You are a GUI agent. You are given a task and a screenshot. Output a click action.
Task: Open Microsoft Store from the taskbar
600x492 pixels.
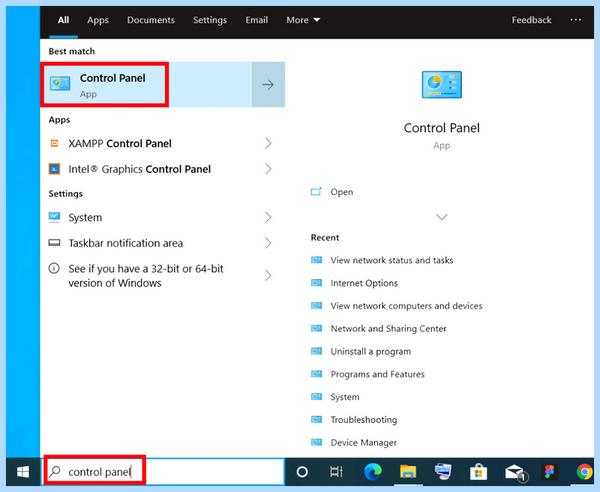click(478, 472)
